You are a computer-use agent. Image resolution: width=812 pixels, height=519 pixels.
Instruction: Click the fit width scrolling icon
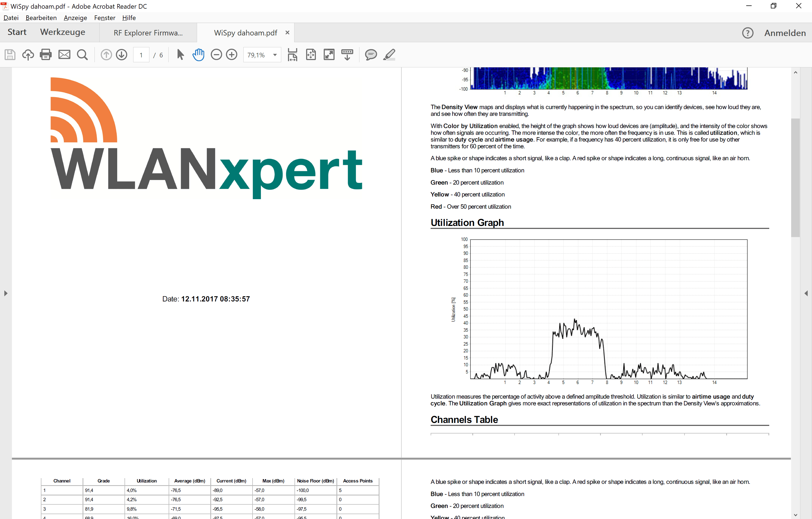pos(292,55)
